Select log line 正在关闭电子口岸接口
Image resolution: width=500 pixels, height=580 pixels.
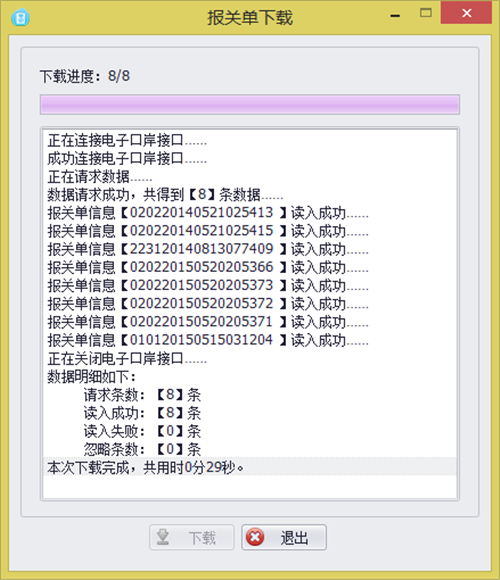[127, 358]
